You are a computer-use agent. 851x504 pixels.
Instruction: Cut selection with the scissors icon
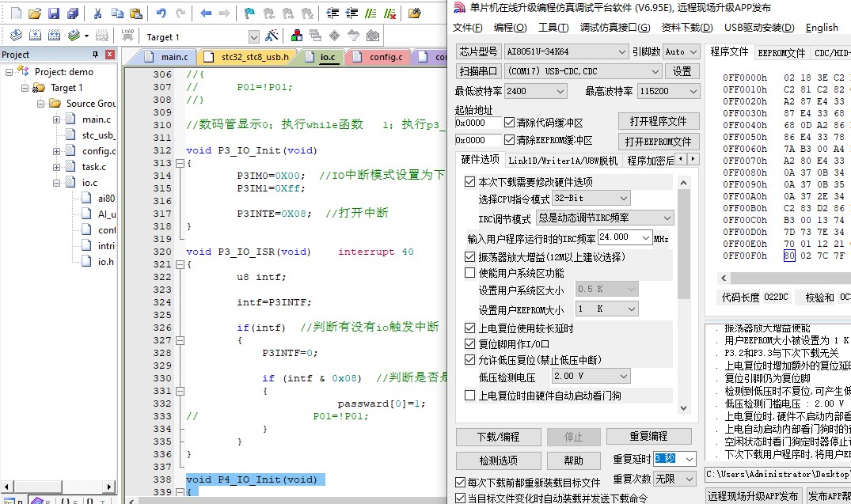[x=97, y=13]
